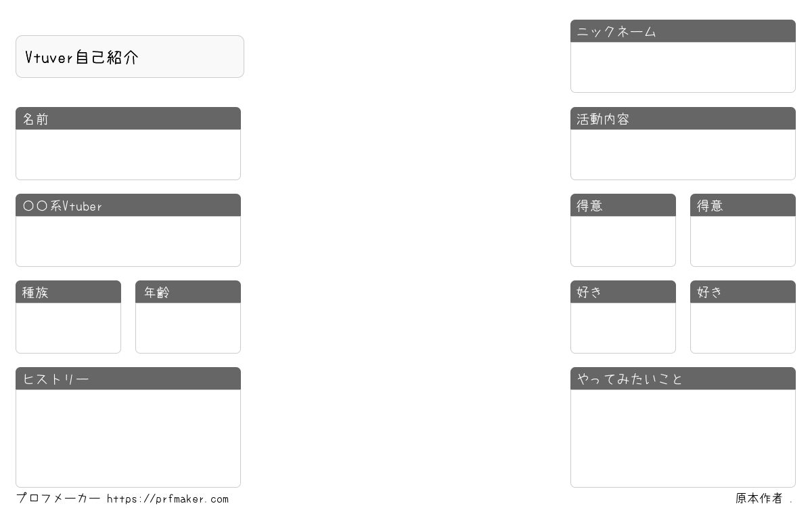
Task: Select the 種族 field box
Action: [68, 328]
